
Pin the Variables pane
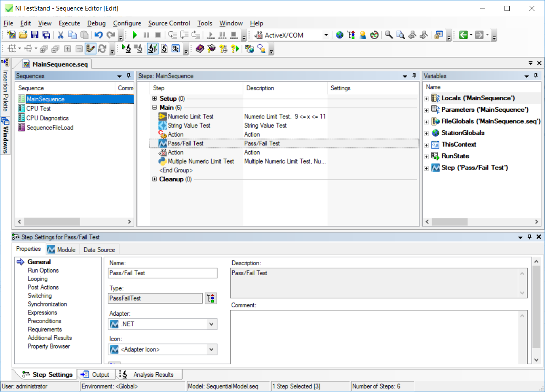536,76
